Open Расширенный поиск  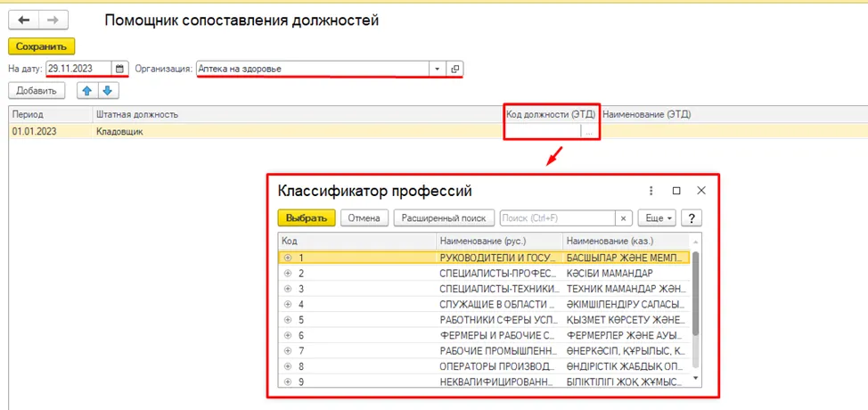[444, 218]
